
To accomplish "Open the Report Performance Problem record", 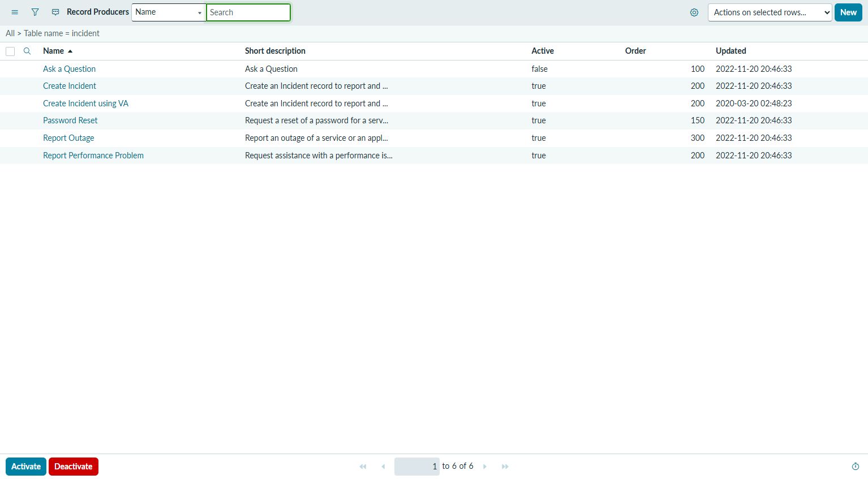I will click(93, 156).
